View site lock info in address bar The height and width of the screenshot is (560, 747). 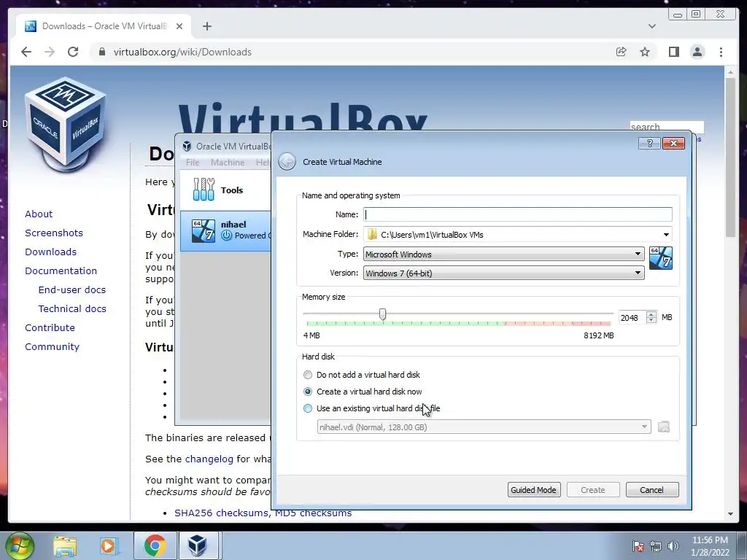coord(101,52)
